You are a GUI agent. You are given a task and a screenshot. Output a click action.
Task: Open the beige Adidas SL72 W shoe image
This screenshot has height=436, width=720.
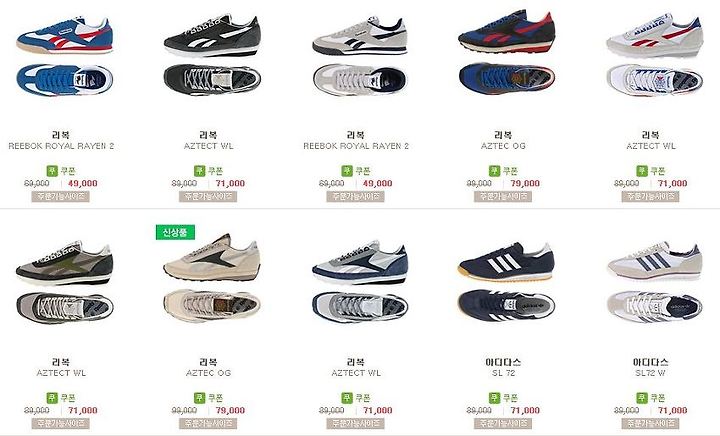tap(654, 282)
